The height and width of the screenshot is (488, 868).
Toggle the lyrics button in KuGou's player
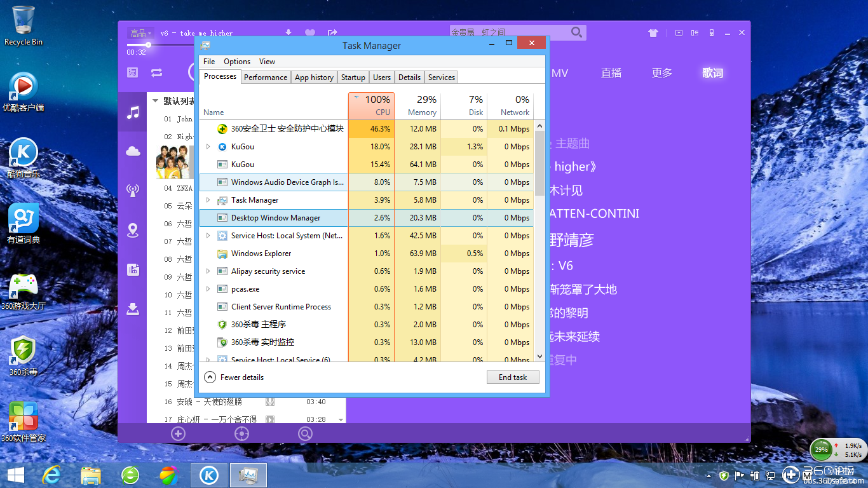(x=133, y=72)
